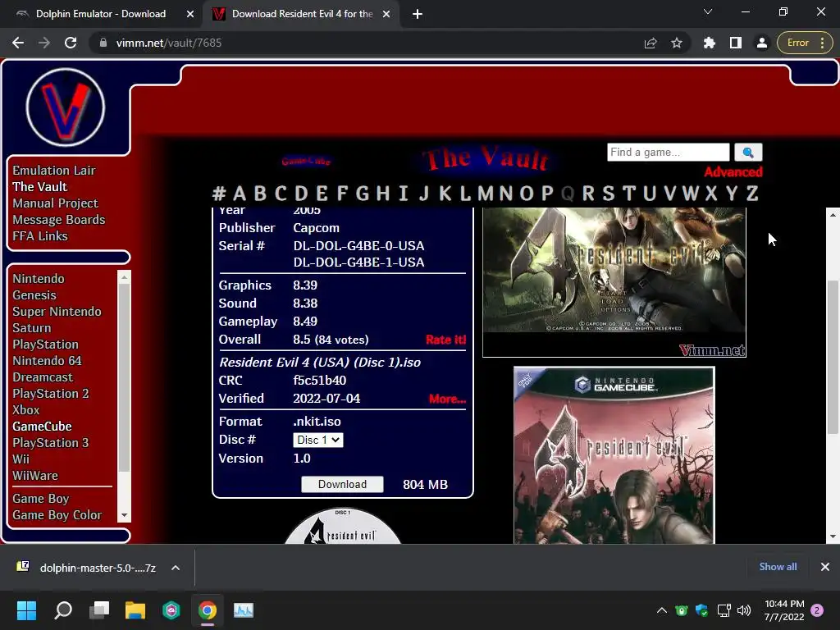Click the browser back arrow
The image size is (840, 630).
coord(18,43)
